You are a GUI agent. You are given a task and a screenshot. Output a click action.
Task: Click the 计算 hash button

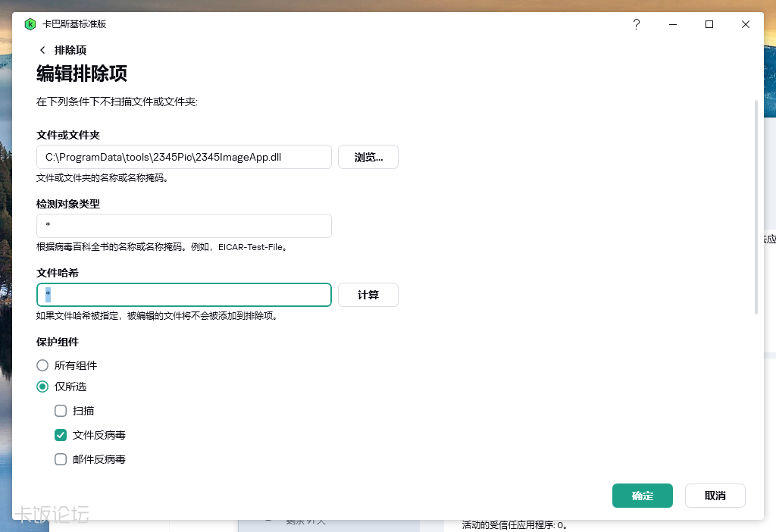[368, 295]
